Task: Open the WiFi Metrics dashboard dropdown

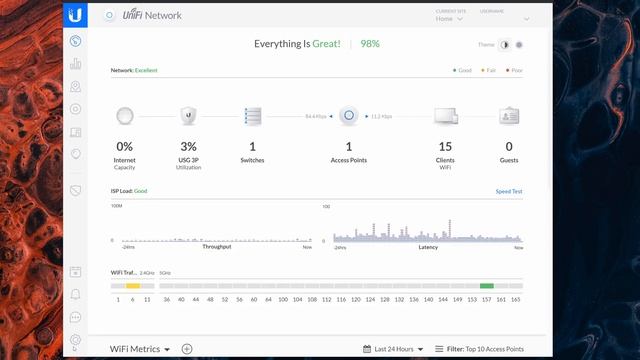Action: coord(140,349)
